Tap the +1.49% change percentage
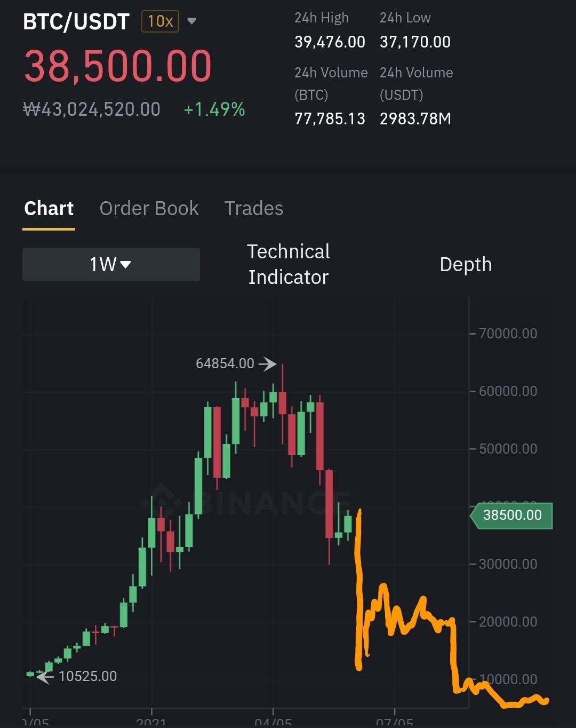The image size is (576, 728). tap(214, 109)
